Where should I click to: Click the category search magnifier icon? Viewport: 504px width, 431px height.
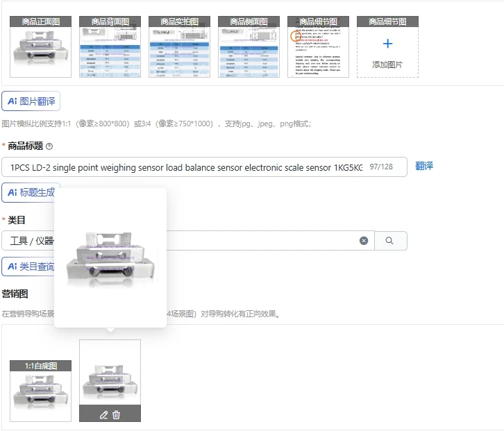(x=389, y=241)
